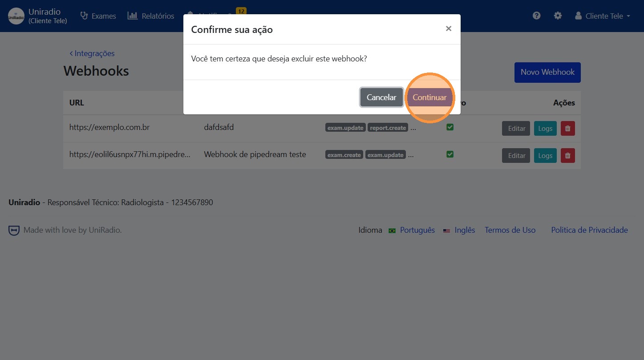Toggle active checkbox for pipedream webhook
This screenshot has height=360, width=644.
click(x=450, y=154)
